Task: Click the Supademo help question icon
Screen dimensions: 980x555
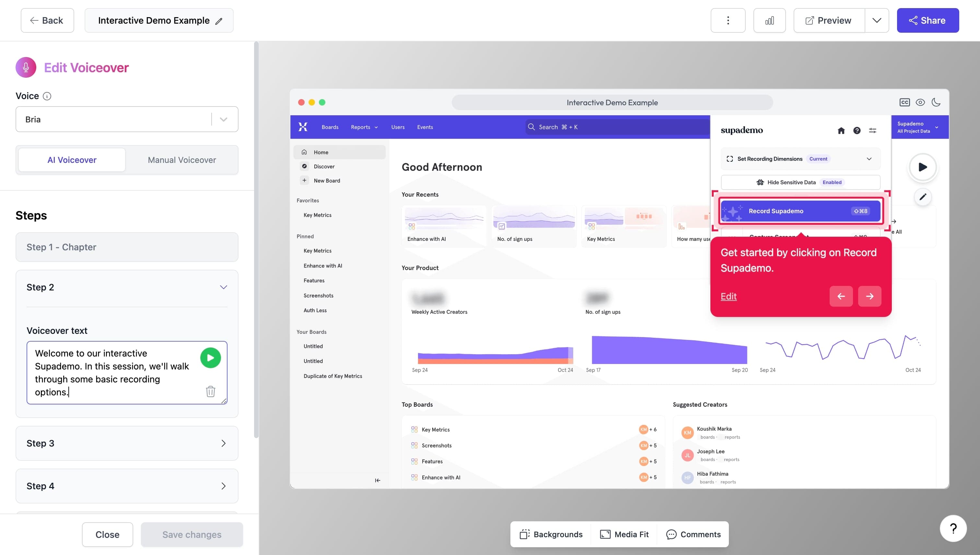Action: click(x=857, y=131)
